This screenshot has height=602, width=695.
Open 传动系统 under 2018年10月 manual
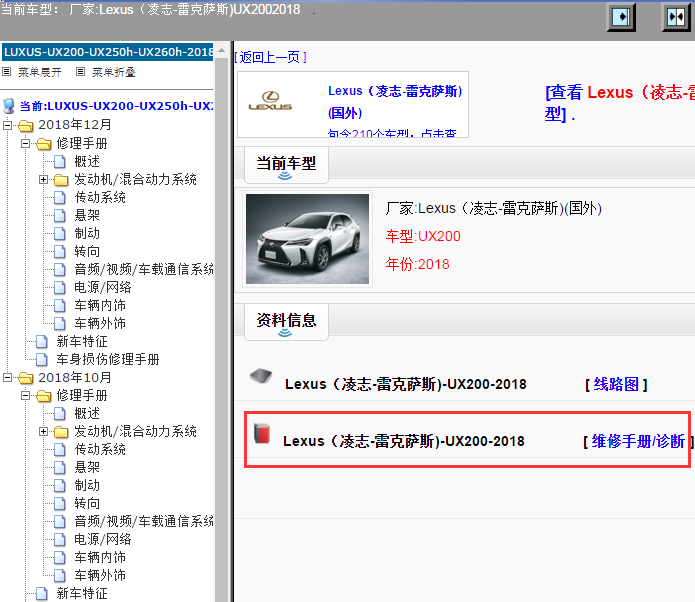pos(100,450)
